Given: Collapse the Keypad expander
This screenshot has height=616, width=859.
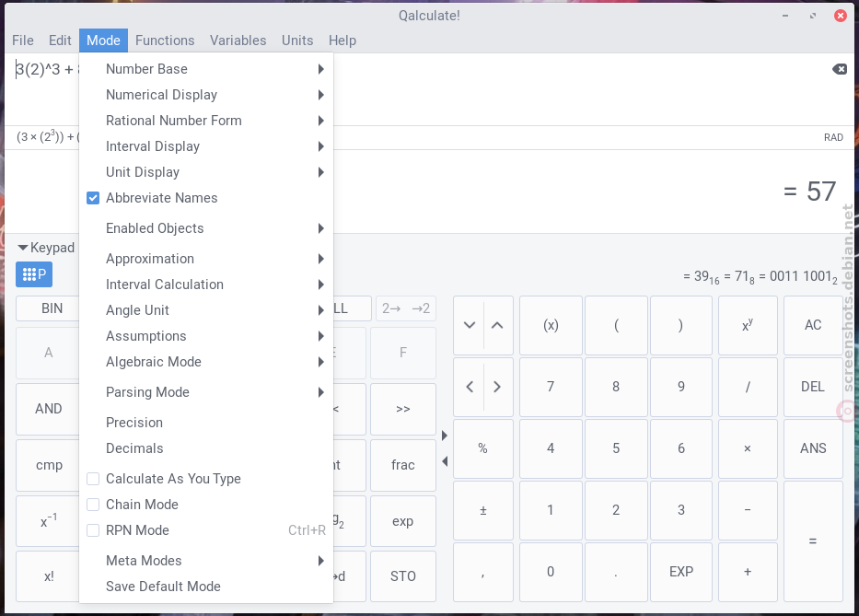Looking at the screenshot, I should click(x=46, y=248).
